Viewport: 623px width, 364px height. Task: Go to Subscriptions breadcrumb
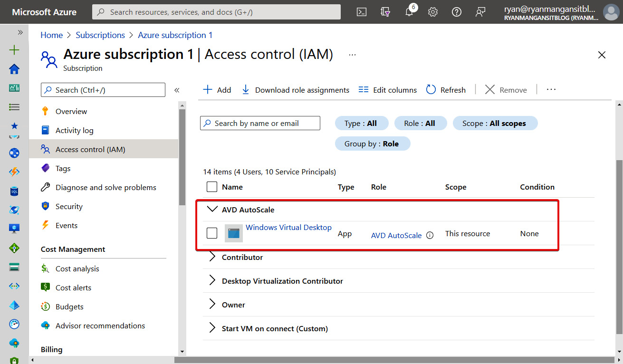pos(100,35)
